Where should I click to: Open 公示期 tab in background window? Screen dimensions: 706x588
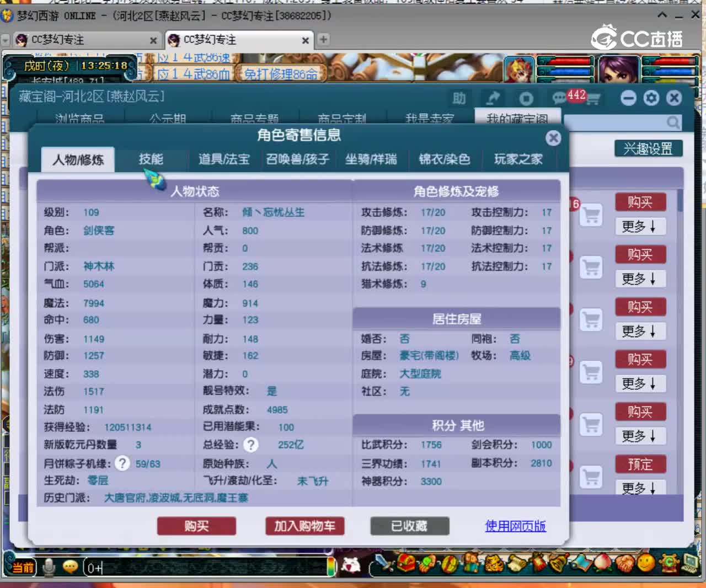pyautogui.click(x=168, y=118)
